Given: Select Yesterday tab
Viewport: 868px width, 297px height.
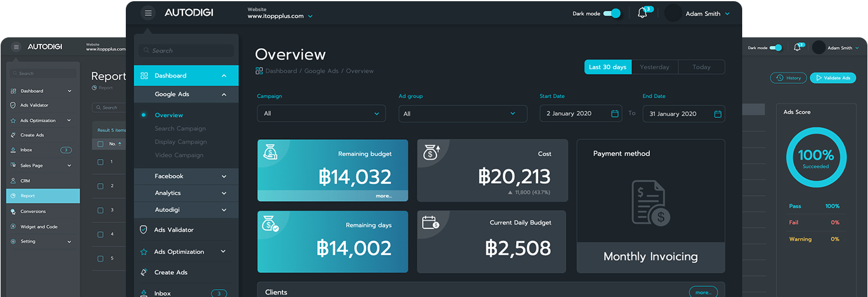Looking at the screenshot, I should 654,67.
